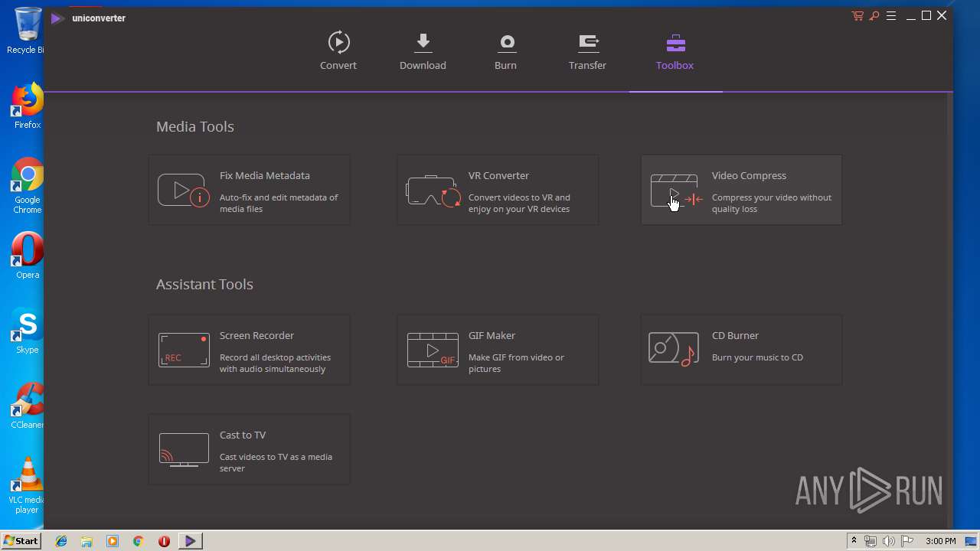Open the file explorer taskbar icon

coord(87,541)
